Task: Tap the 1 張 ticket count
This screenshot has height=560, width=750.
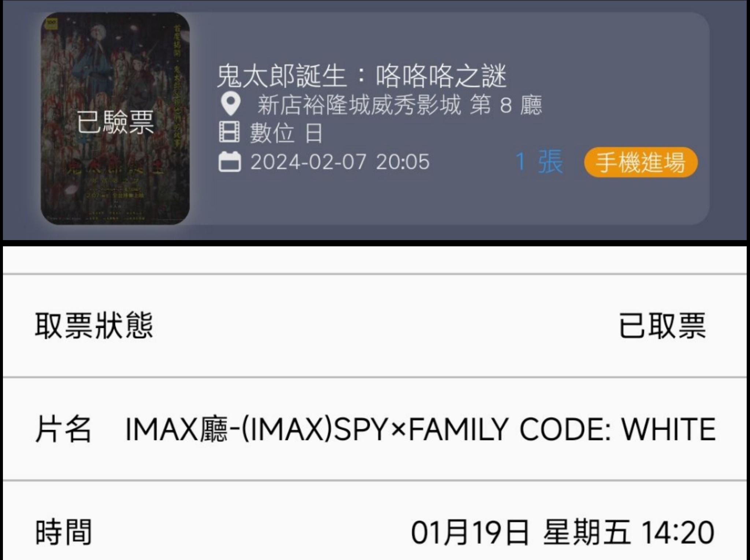Action: click(539, 161)
